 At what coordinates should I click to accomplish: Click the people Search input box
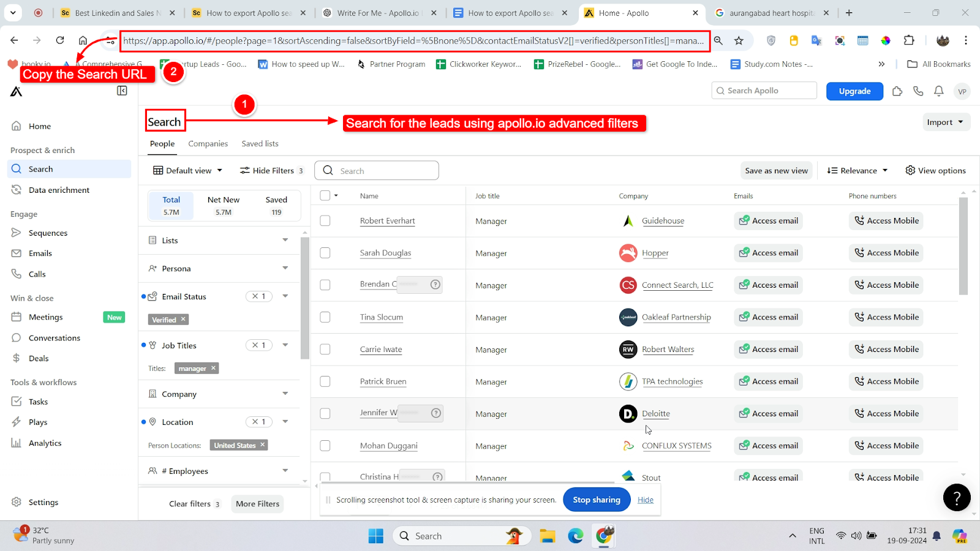pos(377,171)
